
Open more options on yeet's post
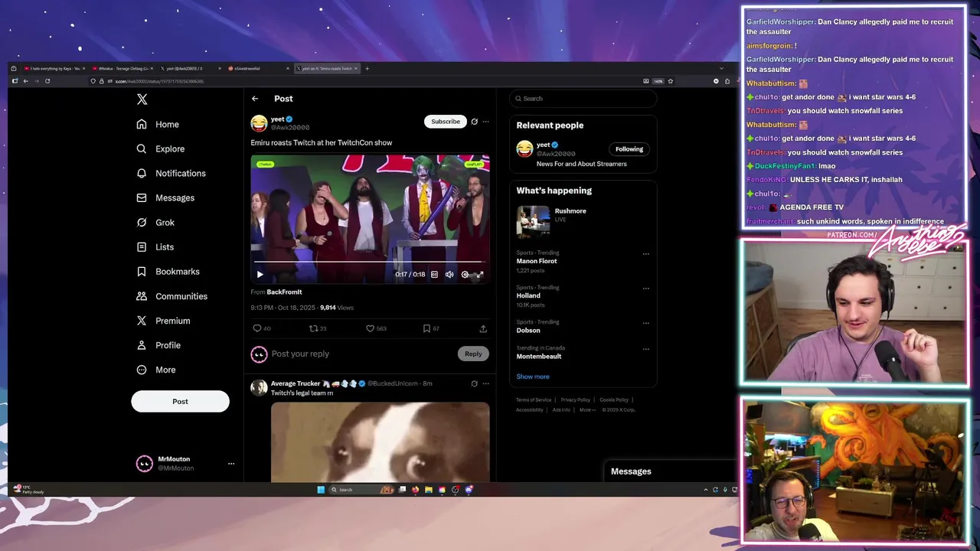tap(485, 121)
